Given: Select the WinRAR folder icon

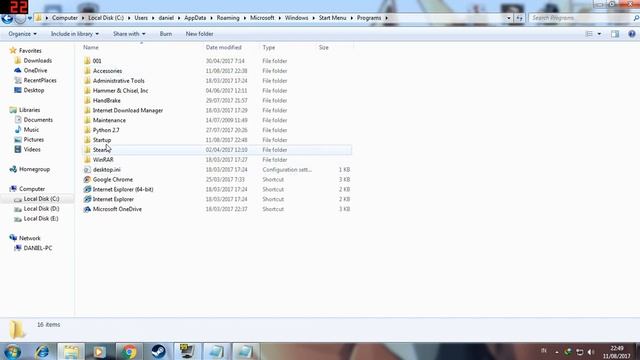Looking at the screenshot, I should 87,160.
